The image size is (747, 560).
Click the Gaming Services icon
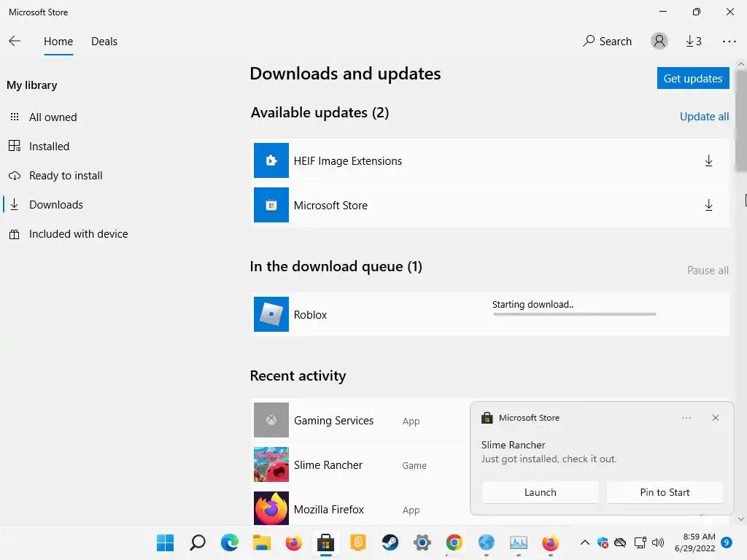(x=271, y=420)
